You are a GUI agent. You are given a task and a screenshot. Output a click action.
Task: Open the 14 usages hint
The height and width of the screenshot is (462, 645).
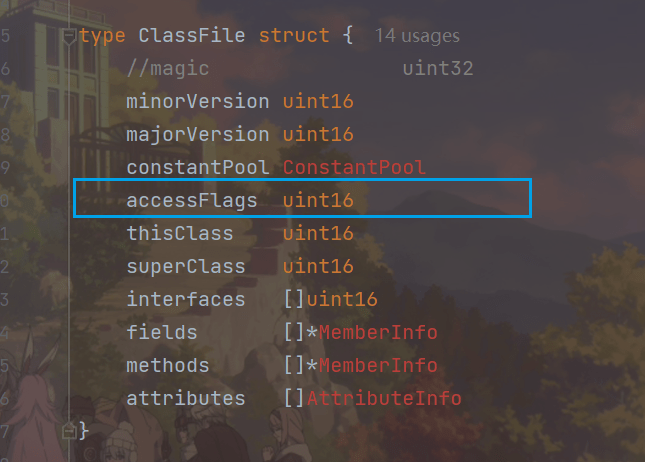point(417,36)
